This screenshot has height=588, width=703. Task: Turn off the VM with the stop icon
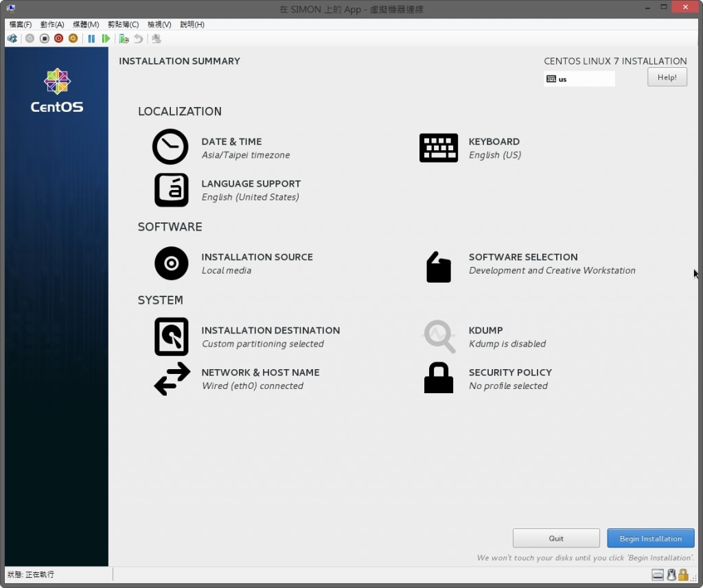(x=45, y=38)
